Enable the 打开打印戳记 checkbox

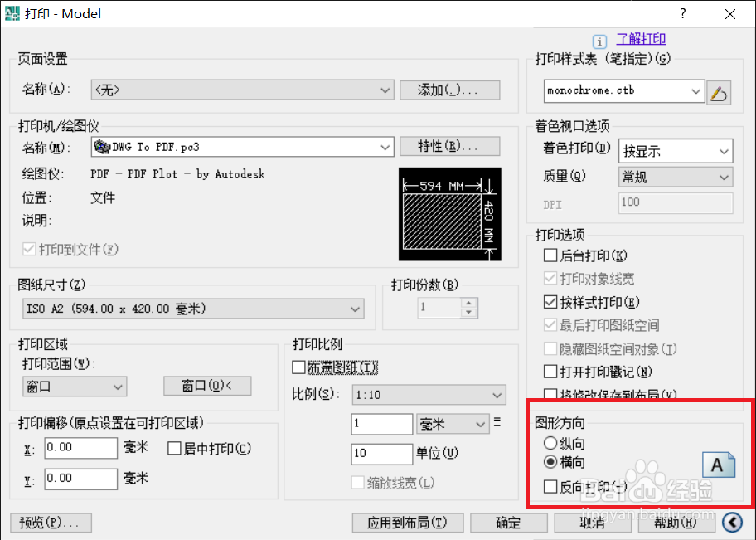550,370
